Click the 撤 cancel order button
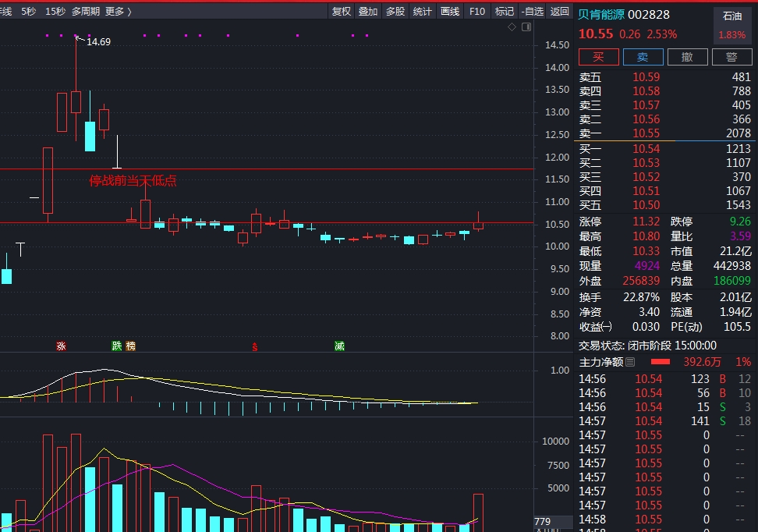This screenshot has height=532, width=758. coord(687,57)
